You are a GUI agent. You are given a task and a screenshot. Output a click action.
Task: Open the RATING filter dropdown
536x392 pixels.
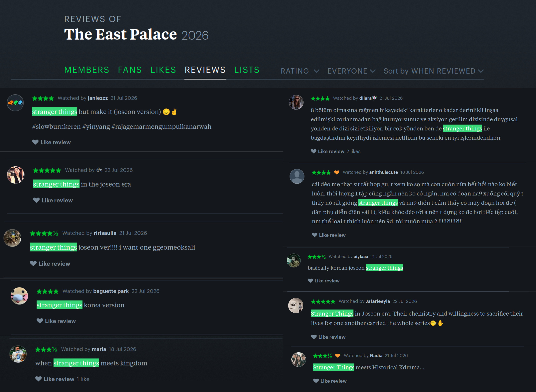coord(300,71)
